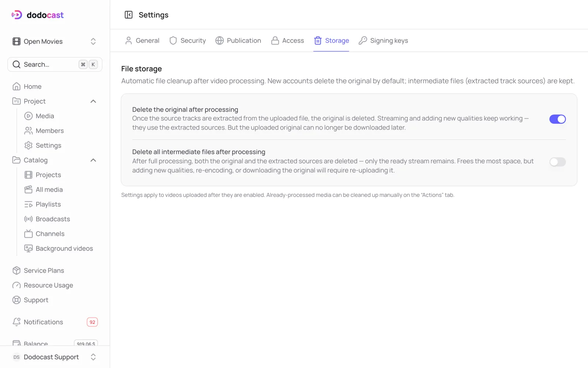Click the Project folder chart icon
Viewport: 588px width, 368px height.
(x=17, y=101)
